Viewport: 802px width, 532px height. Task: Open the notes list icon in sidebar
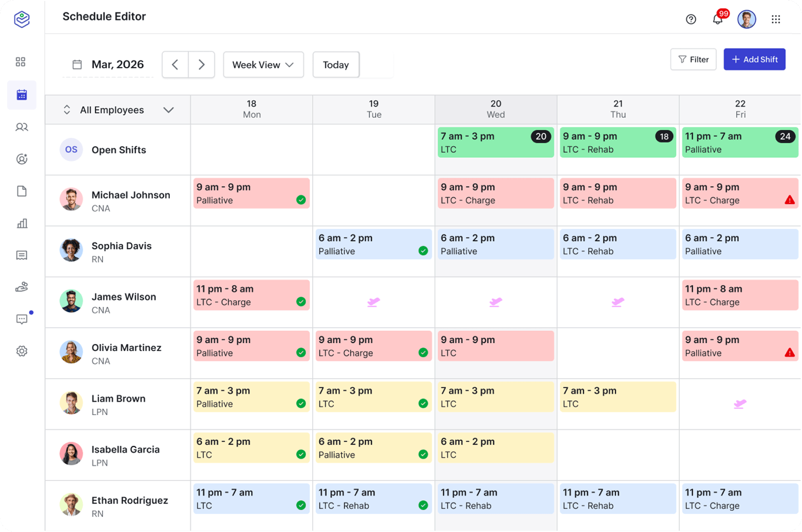point(22,255)
